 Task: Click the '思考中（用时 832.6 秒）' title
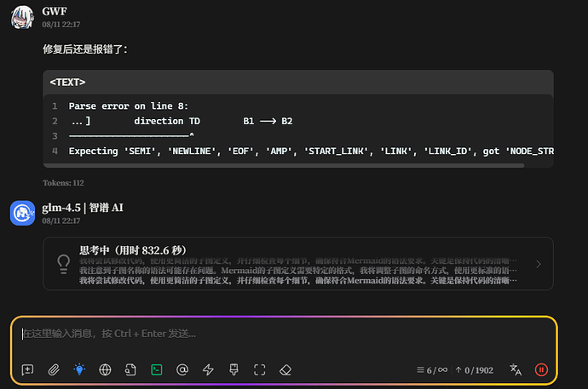click(133, 250)
